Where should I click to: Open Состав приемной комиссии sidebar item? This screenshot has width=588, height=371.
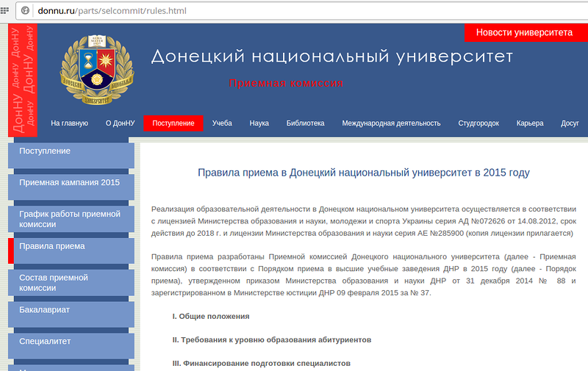pyautogui.click(x=71, y=283)
